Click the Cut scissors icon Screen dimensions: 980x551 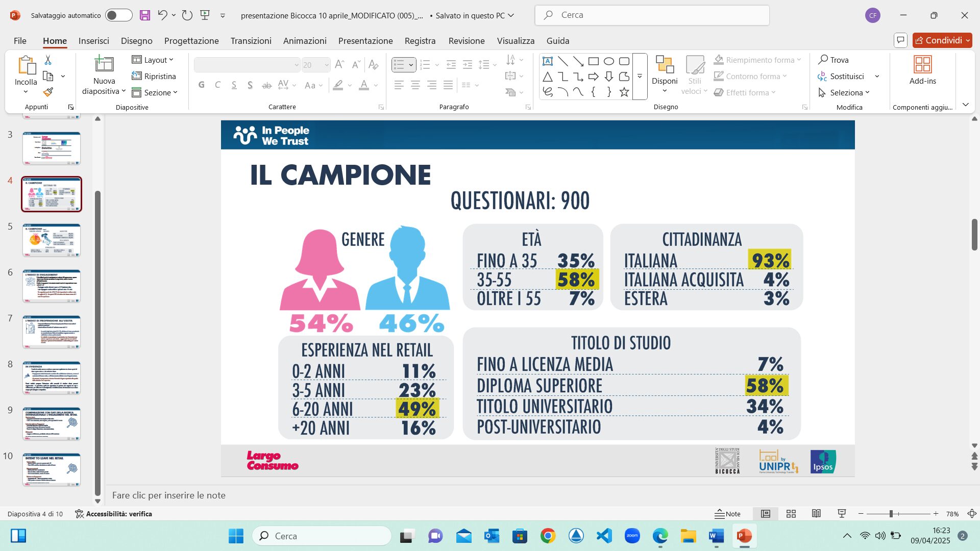tap(48, 60)
